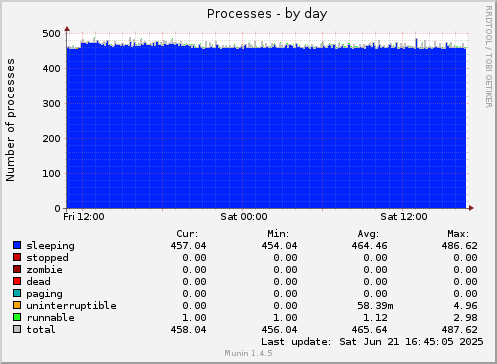497x364 pixels.
Task: Click the stopped legend color swatch
Action: pos(17,257)
